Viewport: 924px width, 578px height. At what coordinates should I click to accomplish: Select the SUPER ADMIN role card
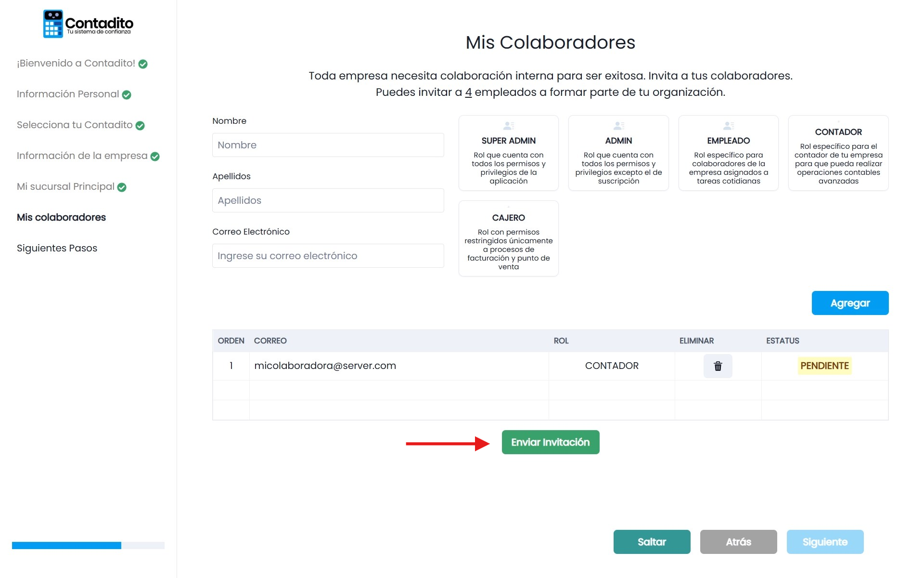pos(509,153)
